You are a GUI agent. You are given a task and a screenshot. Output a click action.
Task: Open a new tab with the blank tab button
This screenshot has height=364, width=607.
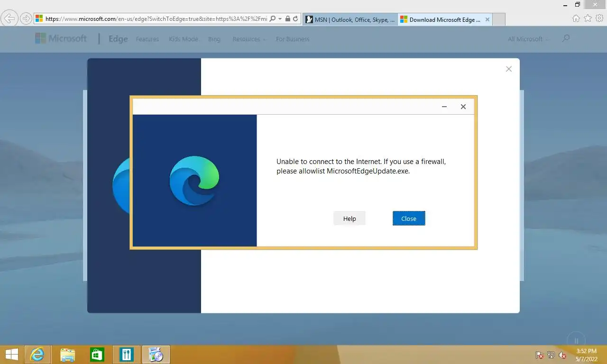click(499, 19)
